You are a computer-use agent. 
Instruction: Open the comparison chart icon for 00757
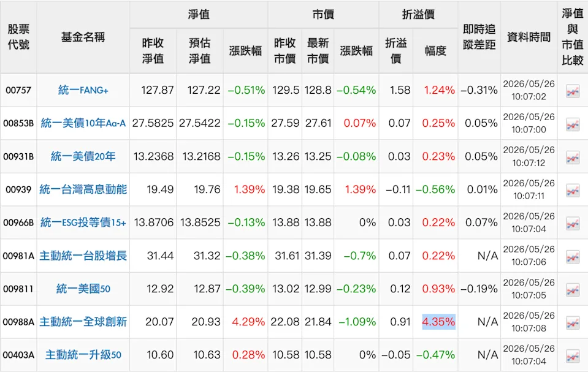pos(573,91)
